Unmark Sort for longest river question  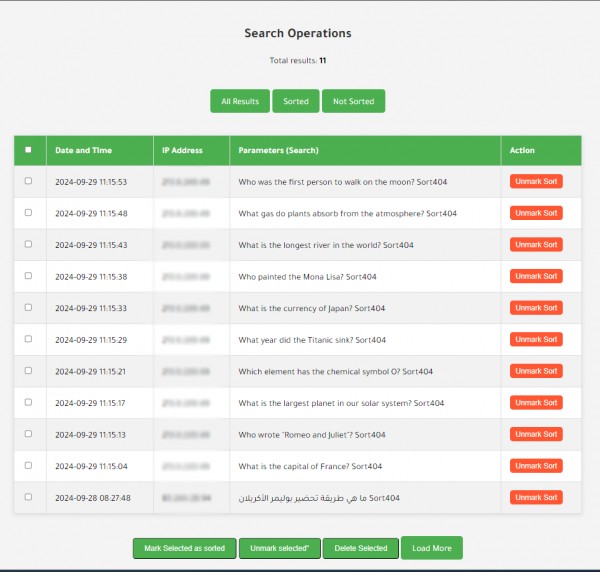point(536,245)
